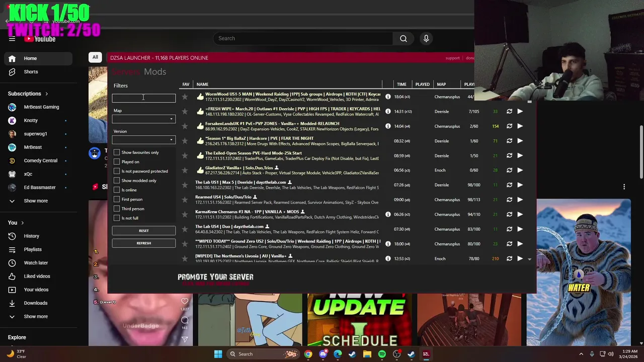This screenshot has height=362, width=644.
Task: Open Liked videos in YouTube sidebar
Action: tap(38, 276)
